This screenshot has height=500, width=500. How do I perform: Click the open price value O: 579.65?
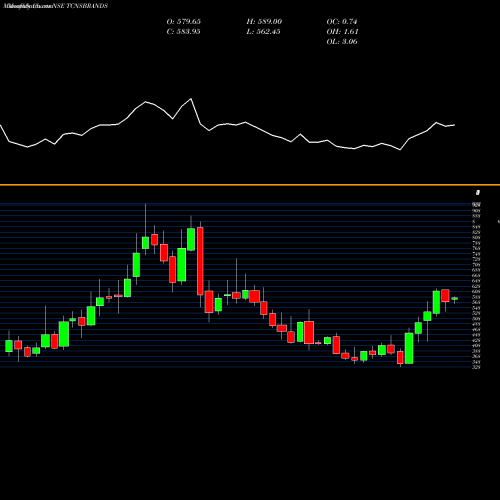click(184, 22)
